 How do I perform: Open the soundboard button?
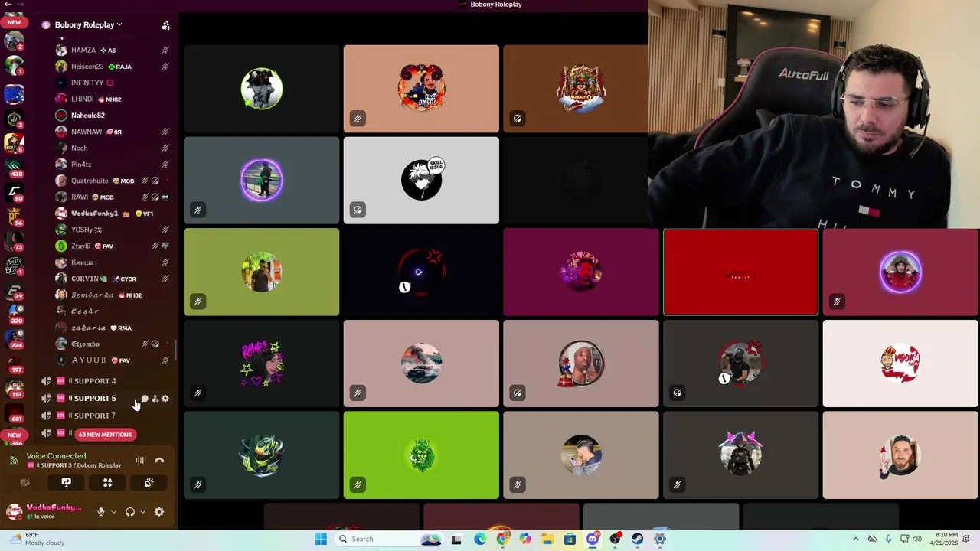149,483
